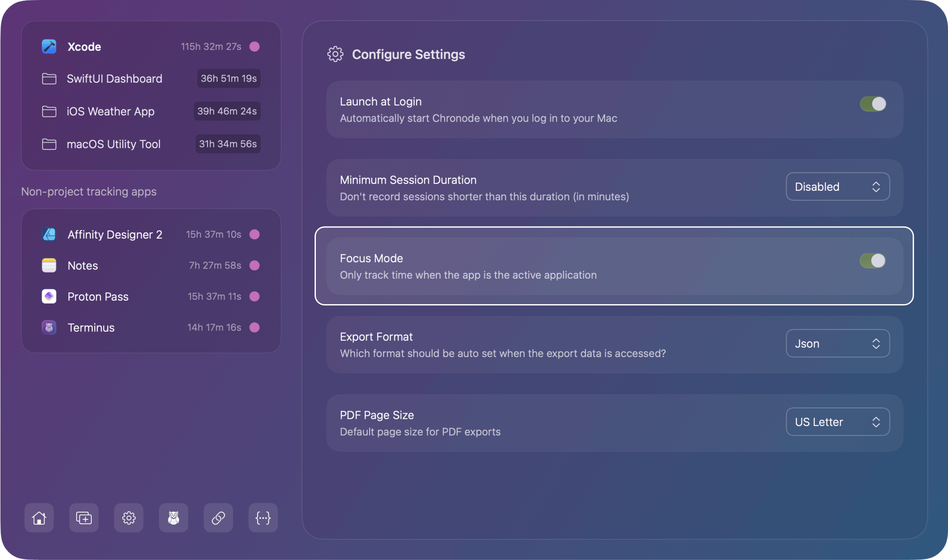Click the owl icon in bottom toolbar
The image size is (948, 560).
pyautogui.click(x=174, y=517)
